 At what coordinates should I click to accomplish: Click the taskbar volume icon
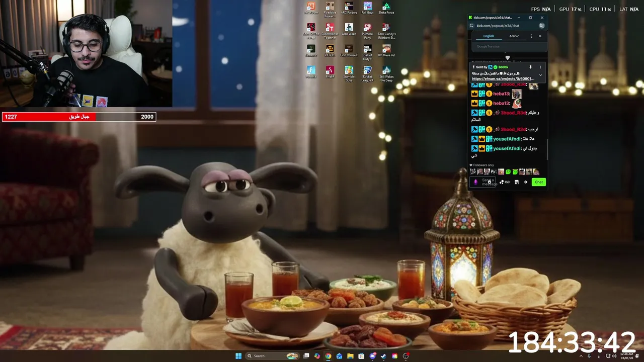pyautogui.click(x=614, y=356)
